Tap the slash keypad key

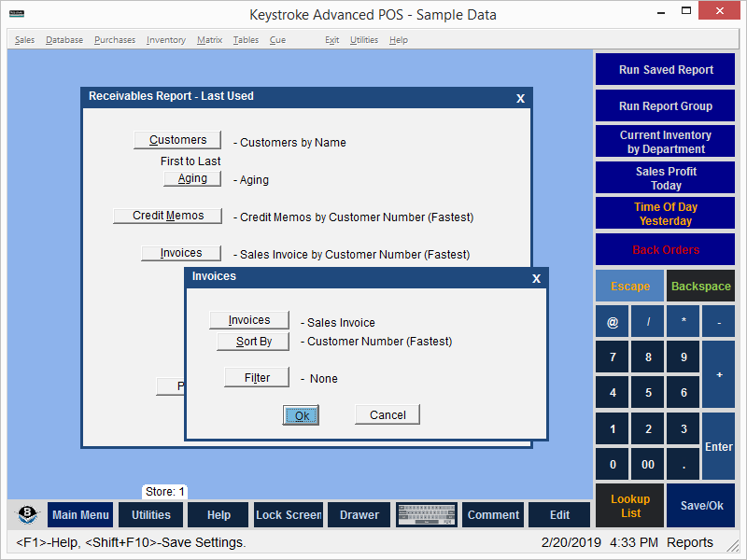tap(648, 322)
